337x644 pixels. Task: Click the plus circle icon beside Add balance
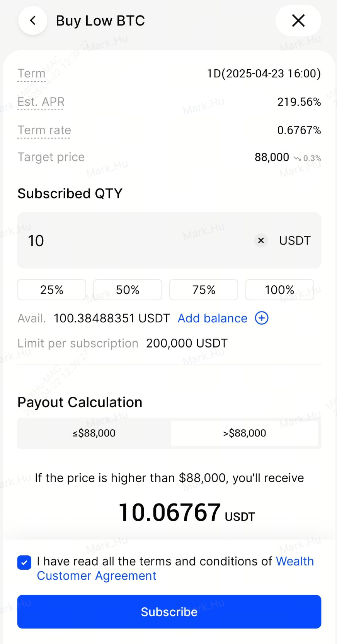[x=262, y=318]
